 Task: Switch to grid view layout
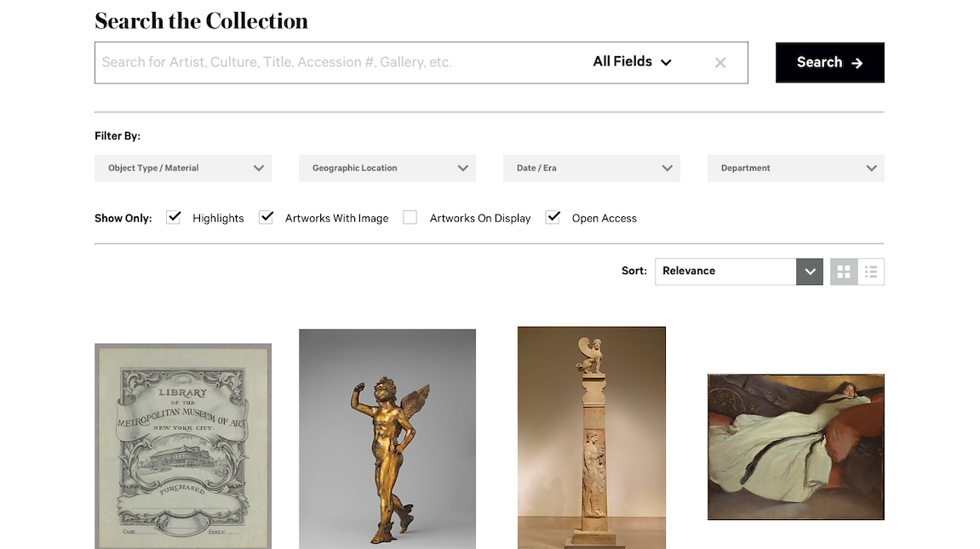844,272
